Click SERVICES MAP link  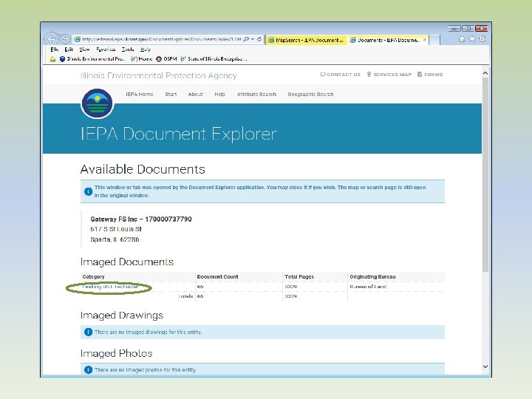coord(389,75)
